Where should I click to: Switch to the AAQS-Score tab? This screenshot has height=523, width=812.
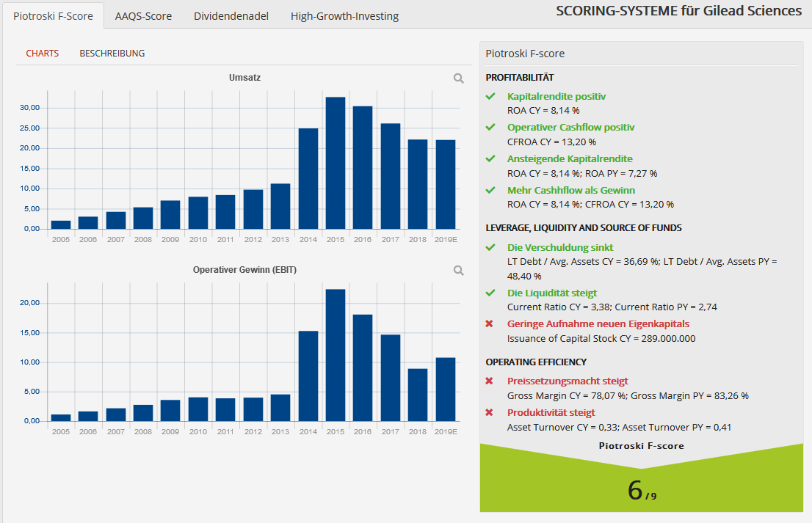tap(143, 16)
